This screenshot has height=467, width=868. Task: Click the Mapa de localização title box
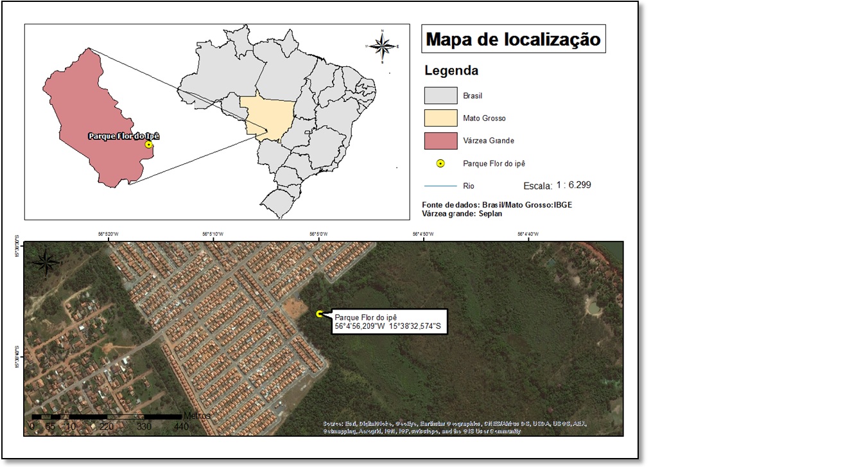pyautogui.click(x=513, y=40)
